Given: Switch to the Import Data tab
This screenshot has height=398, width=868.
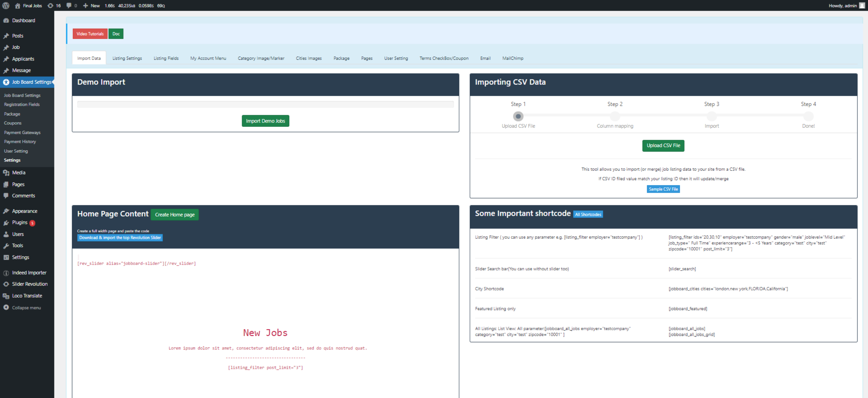Looking at the screenshot, I should click(x=89, y=58).
